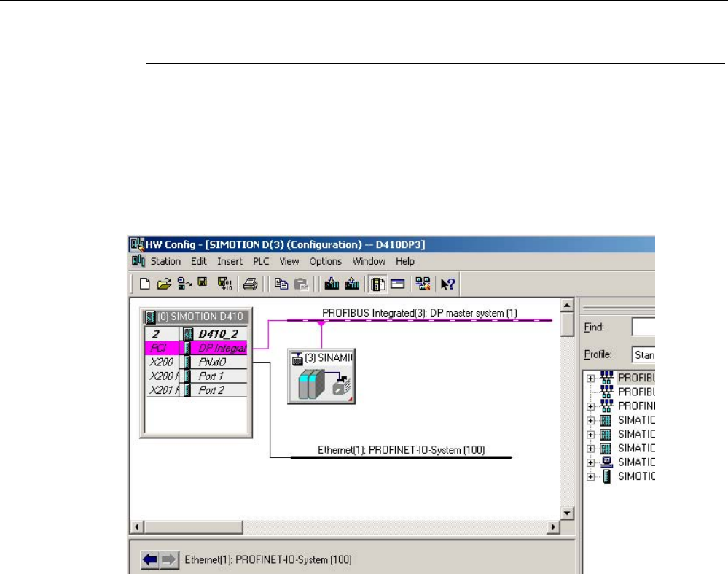Toggle the hardware Catalog view icon

377,284
